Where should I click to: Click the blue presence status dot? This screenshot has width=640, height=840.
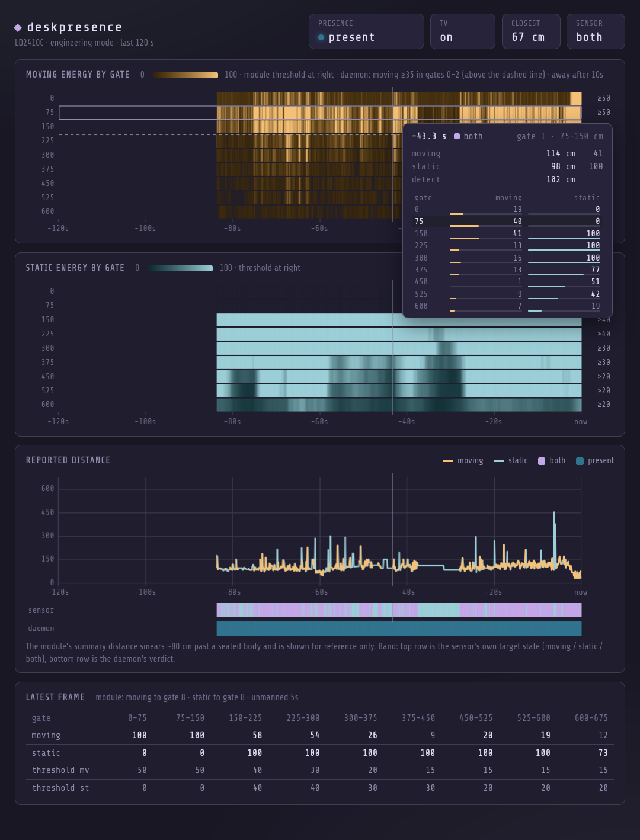click(321, 37)
